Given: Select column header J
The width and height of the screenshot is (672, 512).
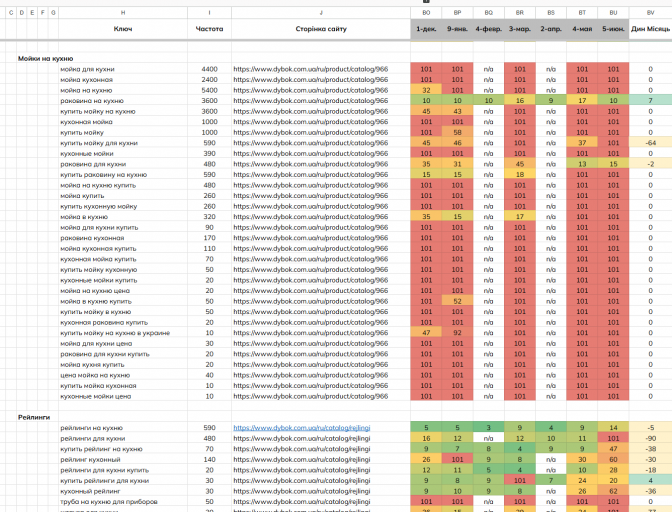Looking at the screenshot, I should click(321, 13).
